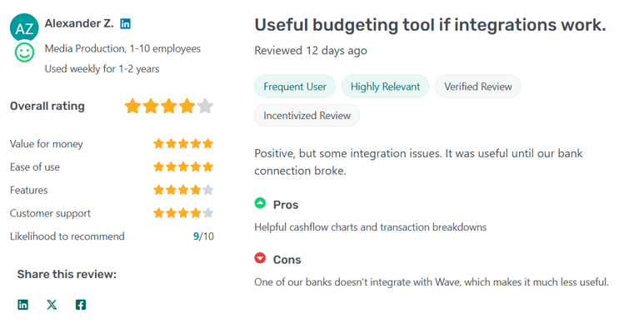Click the Ease of use star rating
The image size is (644, 333).
point(183,166)
